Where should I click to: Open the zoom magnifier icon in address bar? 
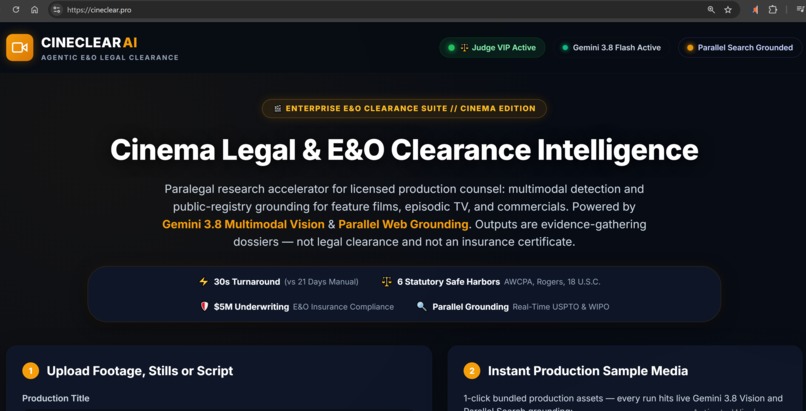tap(711, 10)
